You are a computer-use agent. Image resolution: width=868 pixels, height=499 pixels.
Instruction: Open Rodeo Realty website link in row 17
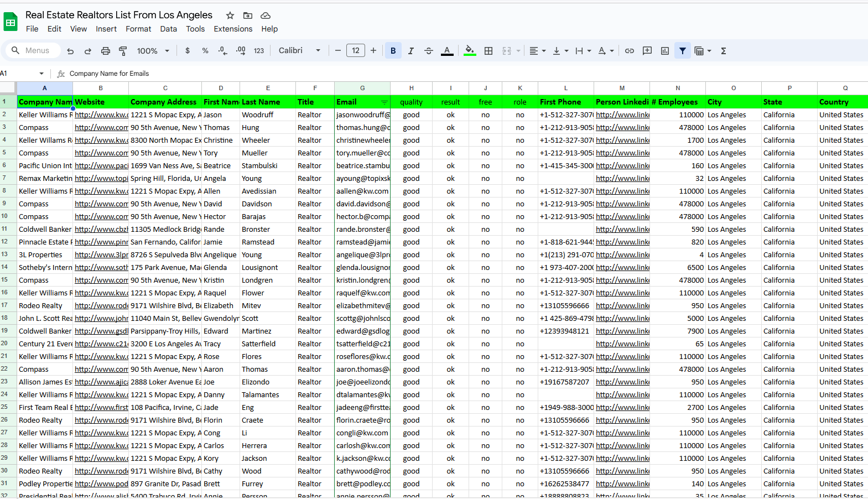[x=101, y=306]
